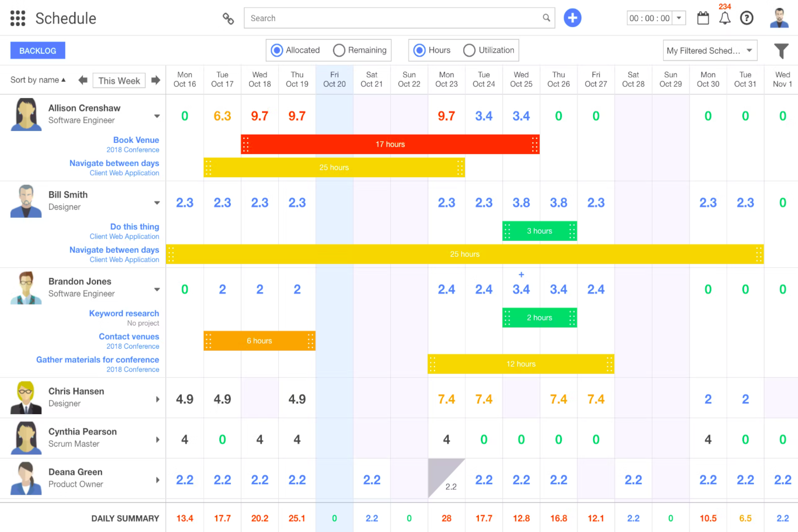Click right handle of Bill's 25 hours bar

[x=759, y=254]
